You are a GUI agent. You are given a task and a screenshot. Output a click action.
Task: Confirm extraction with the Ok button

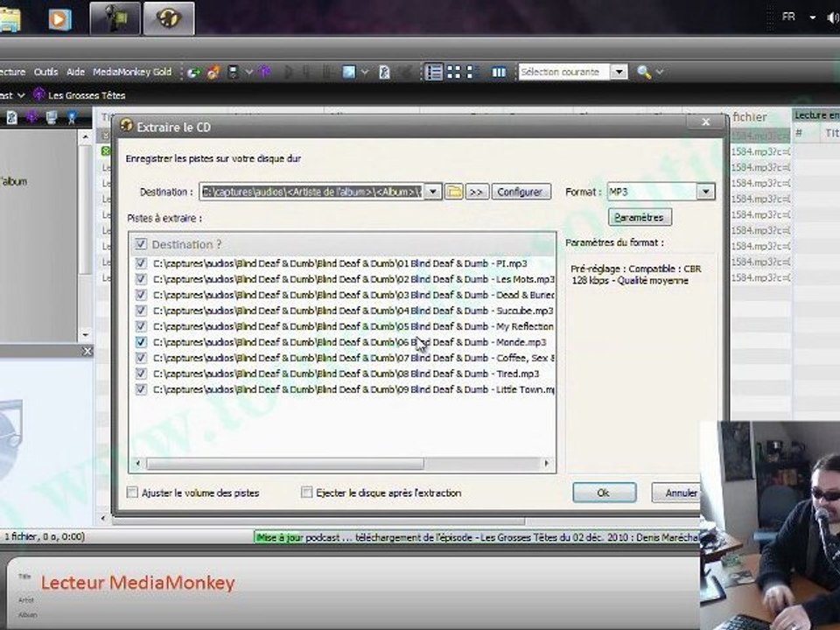tap(604, 493)
